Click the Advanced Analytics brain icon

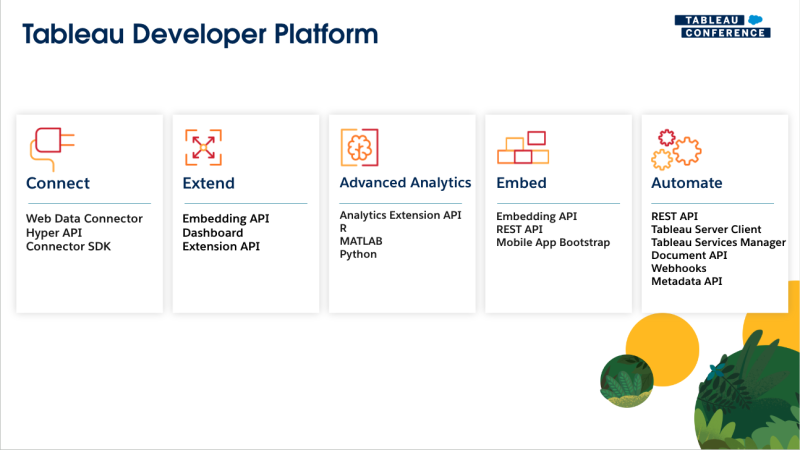coord(360,147)
